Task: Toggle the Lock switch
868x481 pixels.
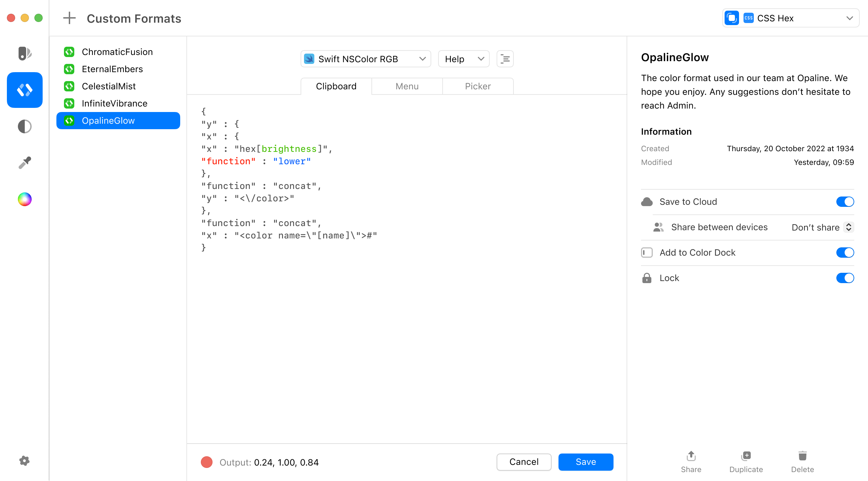Action: point(845,278)
